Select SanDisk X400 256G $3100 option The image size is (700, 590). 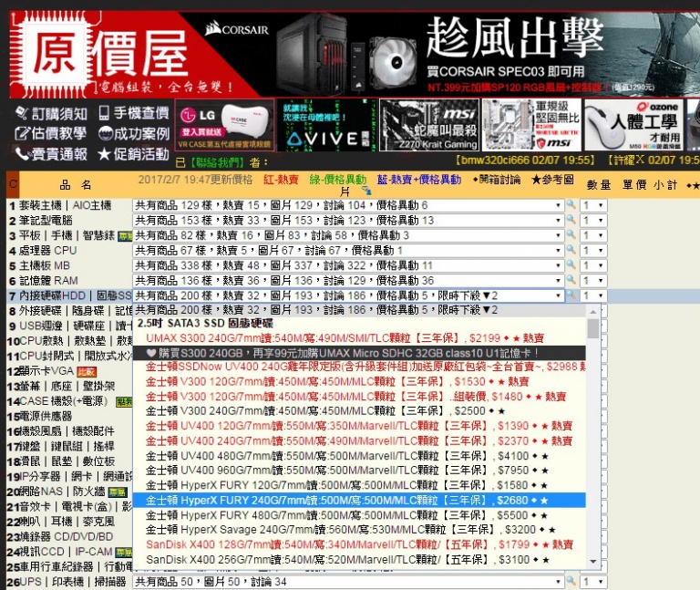pyautogui.click(x=359, y=559)
